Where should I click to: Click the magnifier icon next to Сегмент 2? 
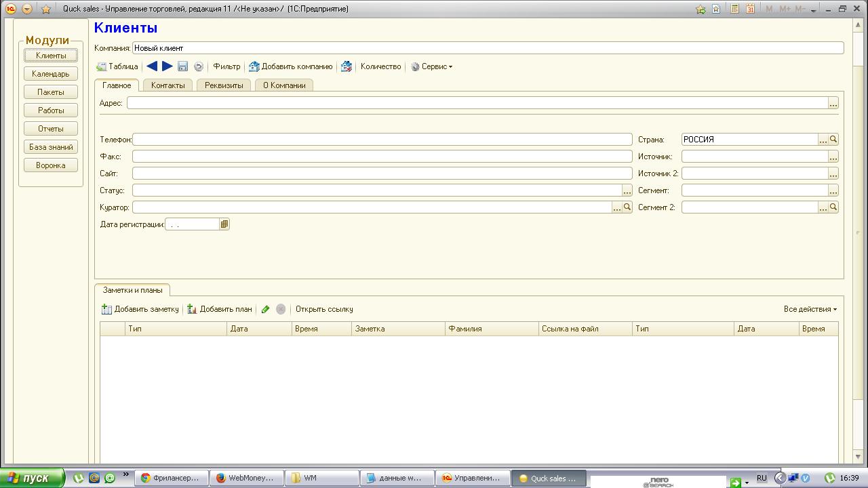833,207
